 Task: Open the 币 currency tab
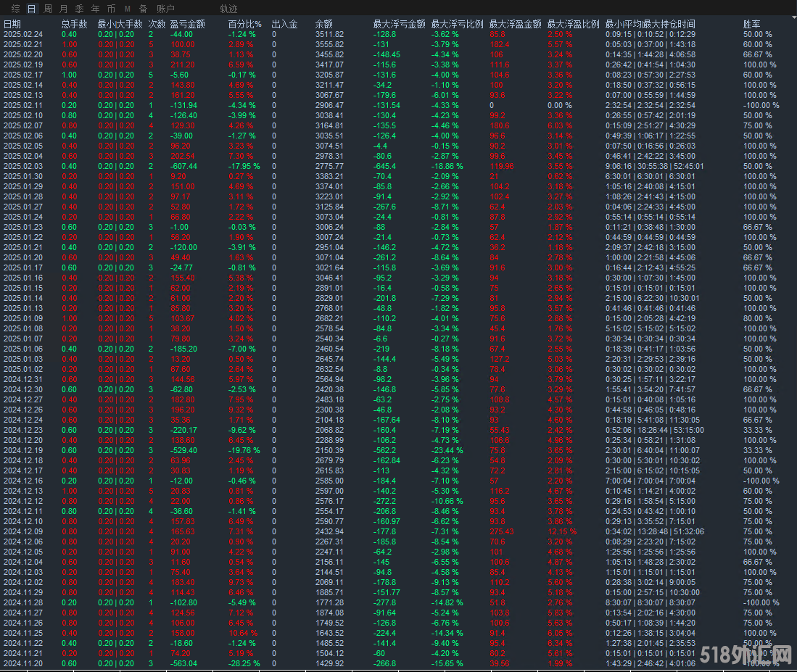pos(111,9)
